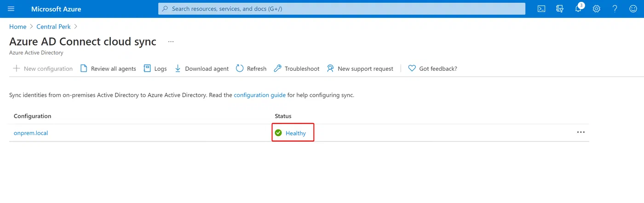Open the notifications bell
Viewport: 644px width, 203px height.
(579, 9)
